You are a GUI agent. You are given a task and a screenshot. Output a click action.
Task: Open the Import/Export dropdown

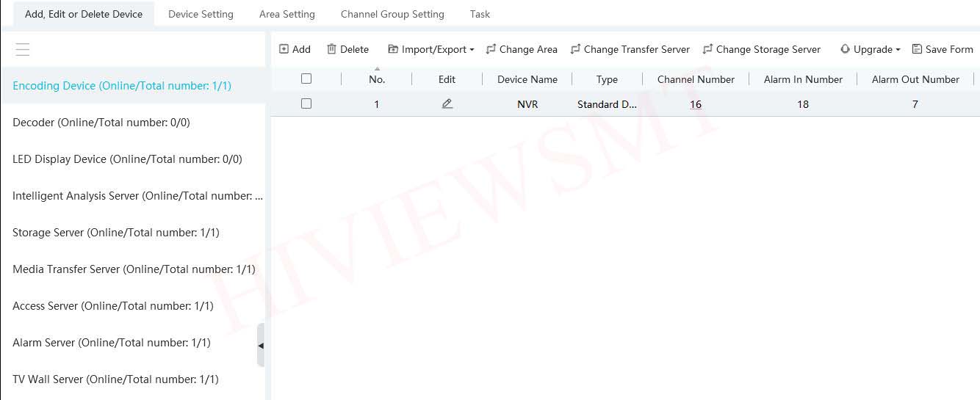pos(431,49)
